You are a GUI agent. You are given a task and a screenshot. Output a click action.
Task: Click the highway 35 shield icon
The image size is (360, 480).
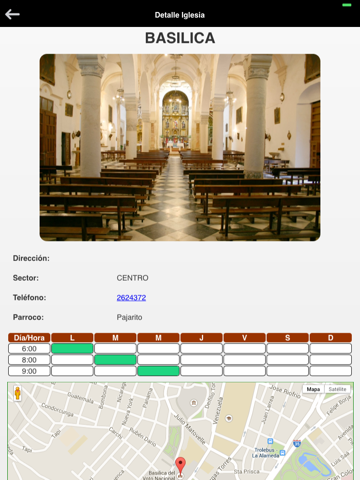[x=297, y=443]
